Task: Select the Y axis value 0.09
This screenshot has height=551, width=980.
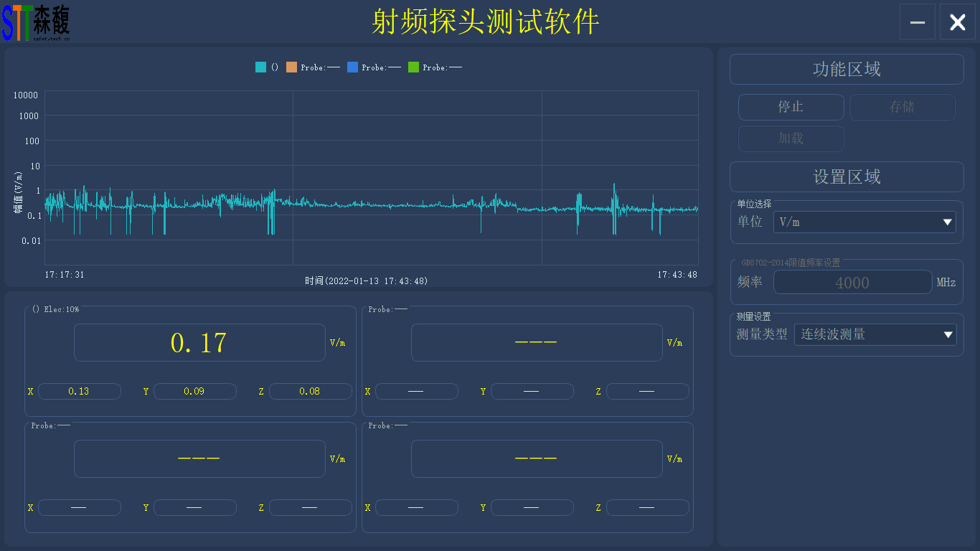Action: pos(194,392)
